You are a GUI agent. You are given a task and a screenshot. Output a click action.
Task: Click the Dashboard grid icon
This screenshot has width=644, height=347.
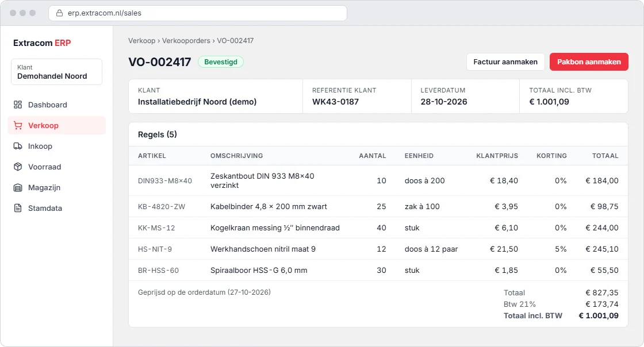[x=18, y=105]
